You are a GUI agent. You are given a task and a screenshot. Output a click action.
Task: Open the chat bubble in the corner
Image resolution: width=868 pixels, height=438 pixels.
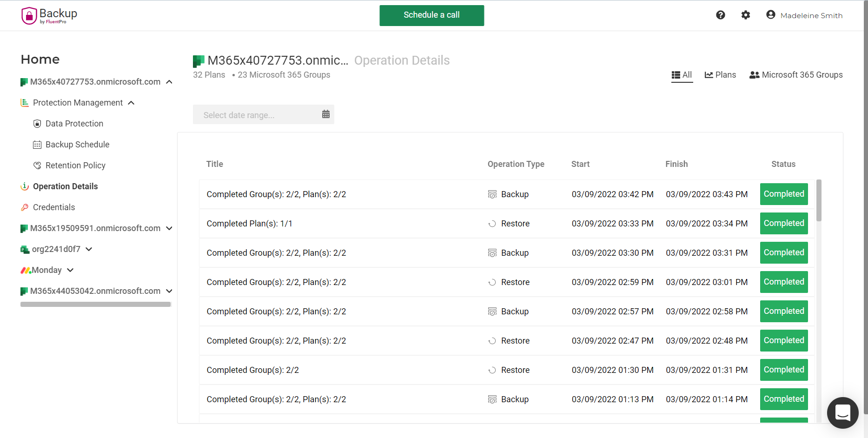pyautogui.click(x=842, y=413)
